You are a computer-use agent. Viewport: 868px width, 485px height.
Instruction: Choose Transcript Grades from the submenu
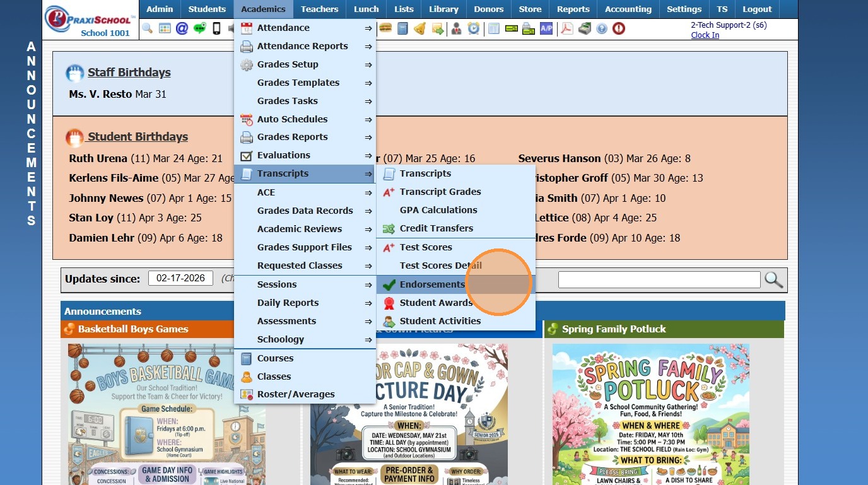(456, 192)
